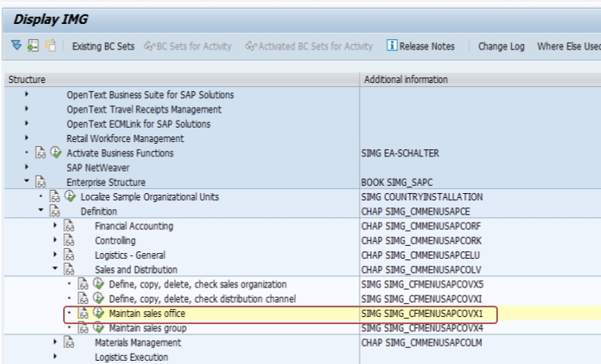Open documentation icon for Localize Sample Organizational Units
Viewport: 601px width, 364px height.
tap(54, 196)
